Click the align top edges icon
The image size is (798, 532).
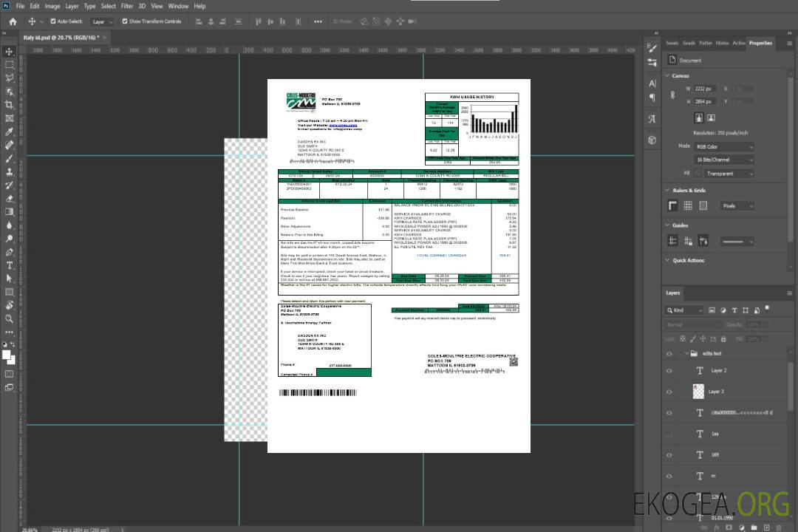[258, 21]
